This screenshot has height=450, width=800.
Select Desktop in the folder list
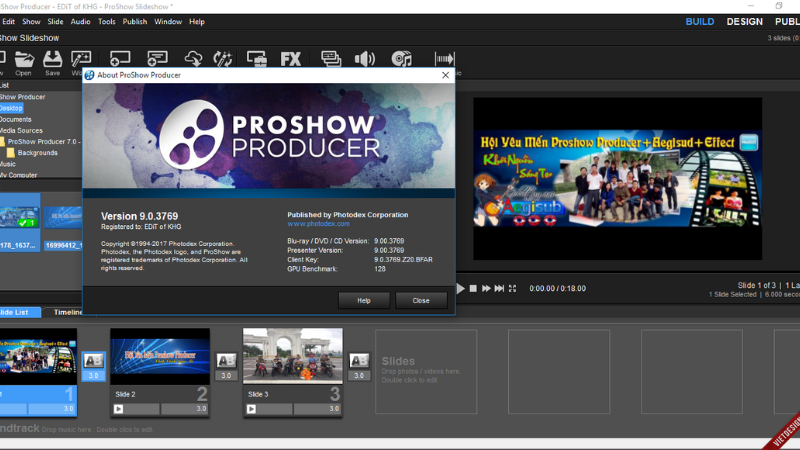[x=11, y=108]
